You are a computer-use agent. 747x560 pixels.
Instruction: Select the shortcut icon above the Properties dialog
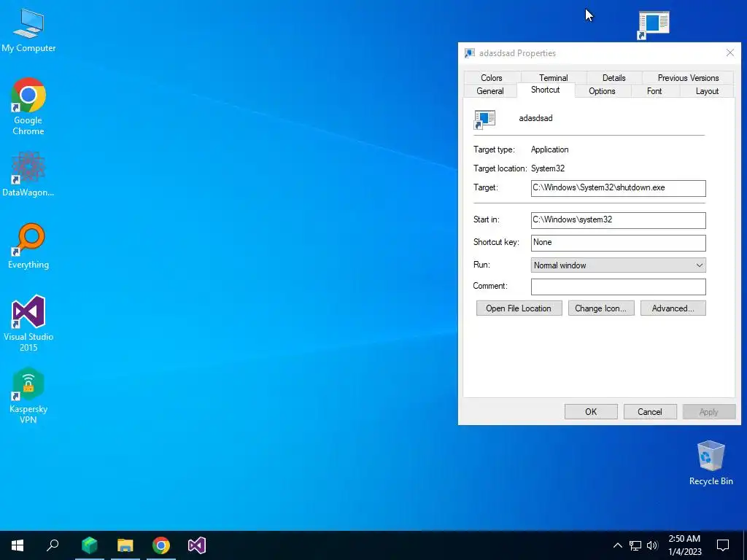pyautogui.click(x=654, y=26)
